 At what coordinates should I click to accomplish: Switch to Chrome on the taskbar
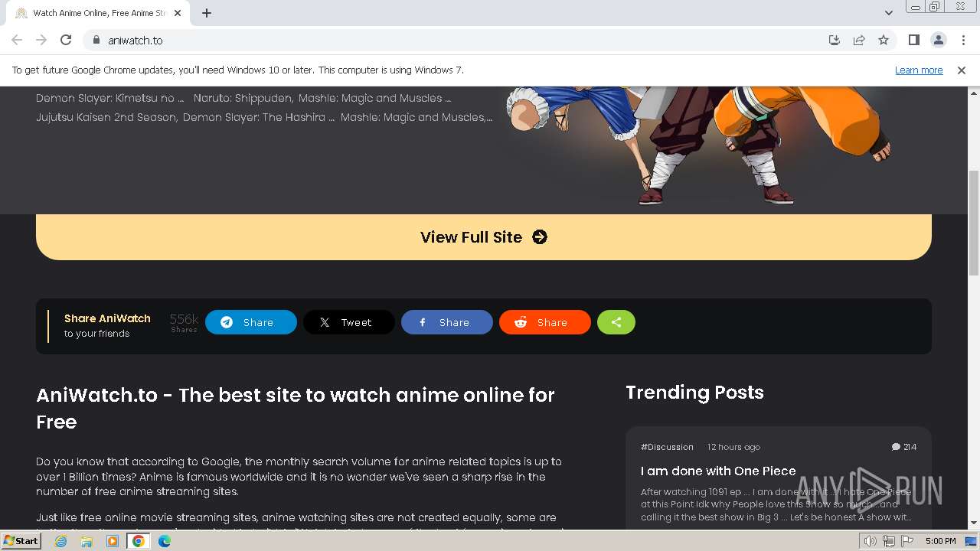click(139, 541)
